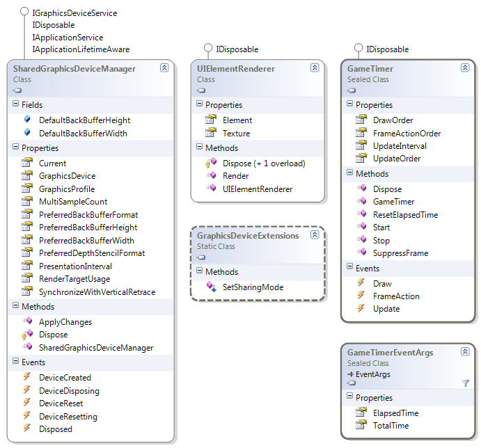
Task: Select the SharedGraphicsDeviceManager class title
Action: coord(74,69)
